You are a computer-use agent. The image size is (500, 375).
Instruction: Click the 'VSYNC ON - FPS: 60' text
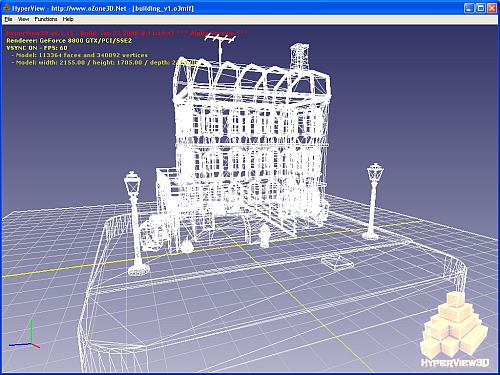point(37,48)
